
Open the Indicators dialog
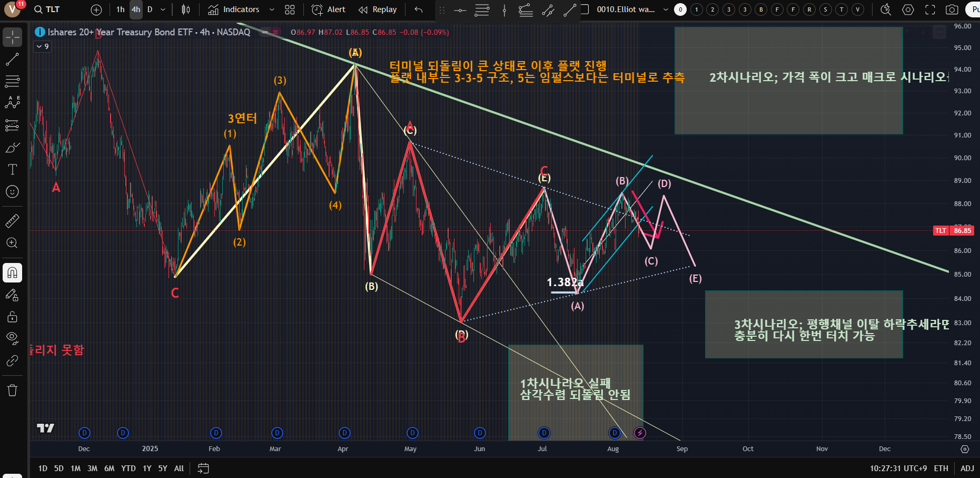click(234, 9)
